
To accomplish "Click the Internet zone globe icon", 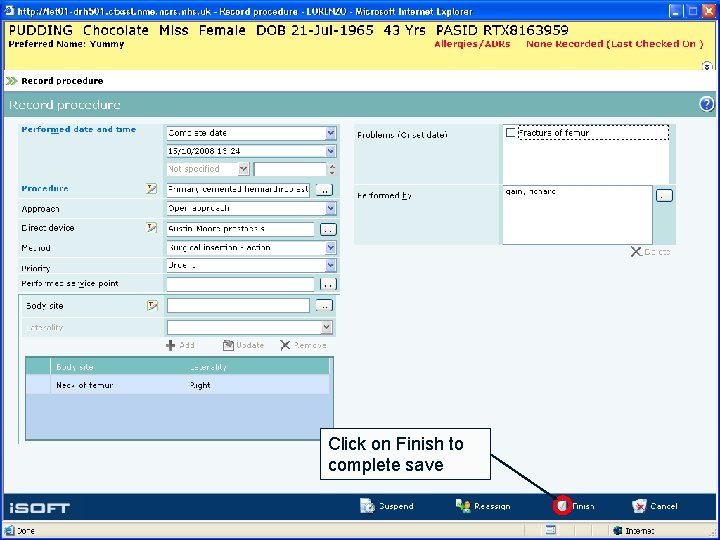I will tap(618, 531).
